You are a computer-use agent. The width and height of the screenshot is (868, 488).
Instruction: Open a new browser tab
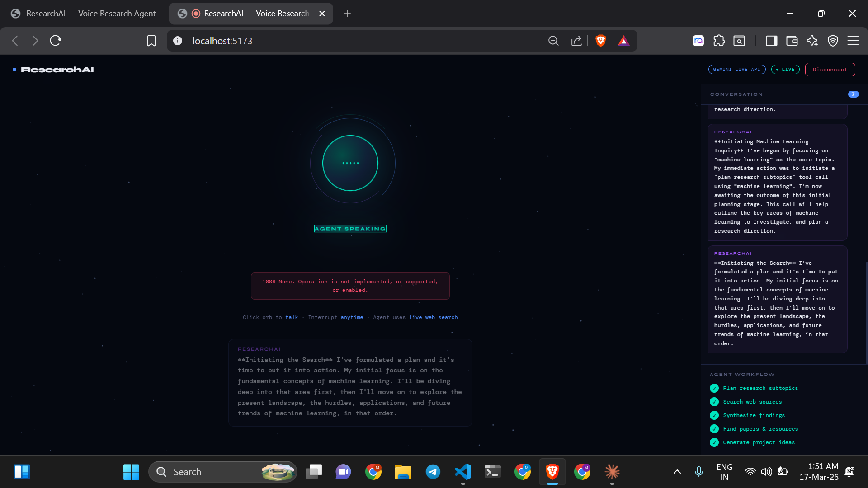tap(347, 14)
